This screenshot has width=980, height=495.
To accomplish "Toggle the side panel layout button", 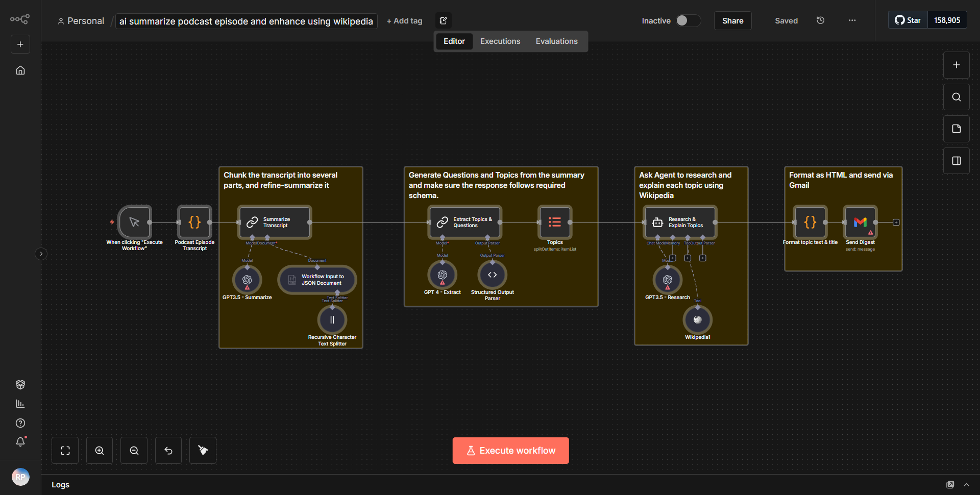I will 956,161.
